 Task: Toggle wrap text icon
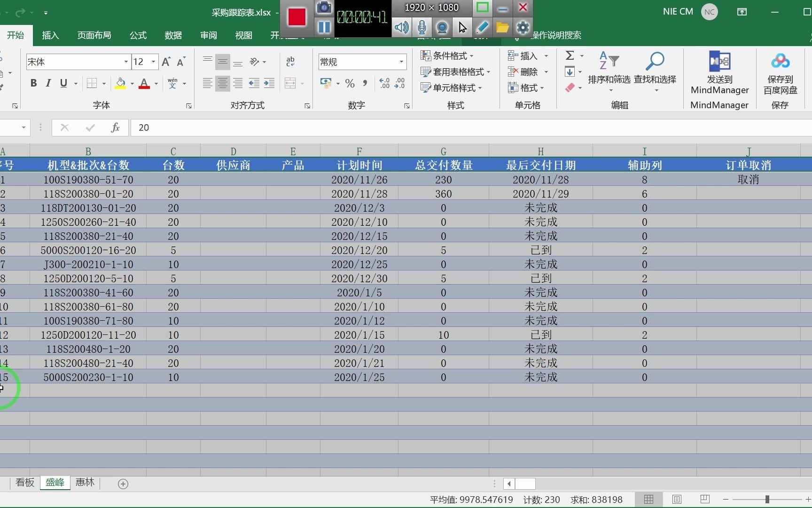[290, 62]
